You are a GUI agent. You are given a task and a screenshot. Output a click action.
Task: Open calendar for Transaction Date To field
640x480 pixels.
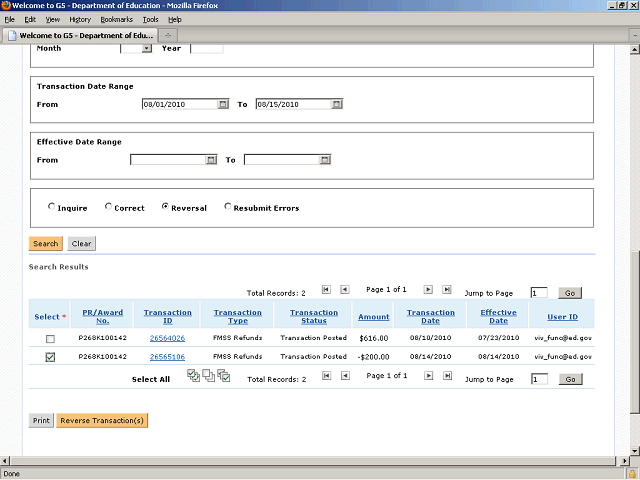(337, 104)
